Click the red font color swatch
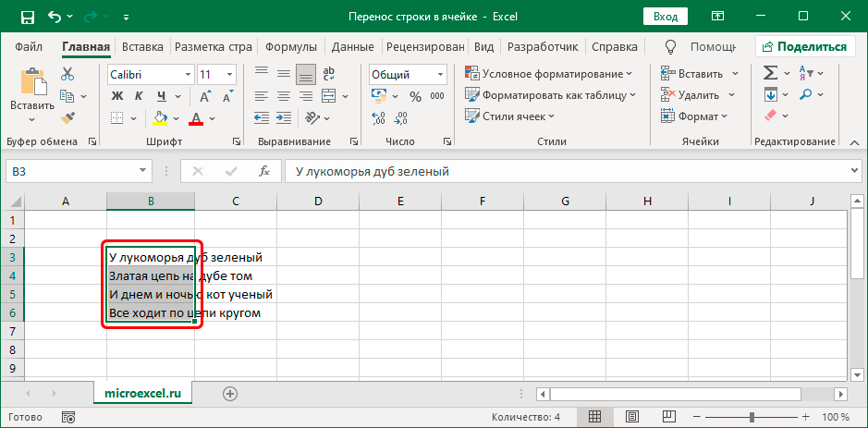Image resolution: width=868 pixels, height=428 pixels. click(195, 117)
